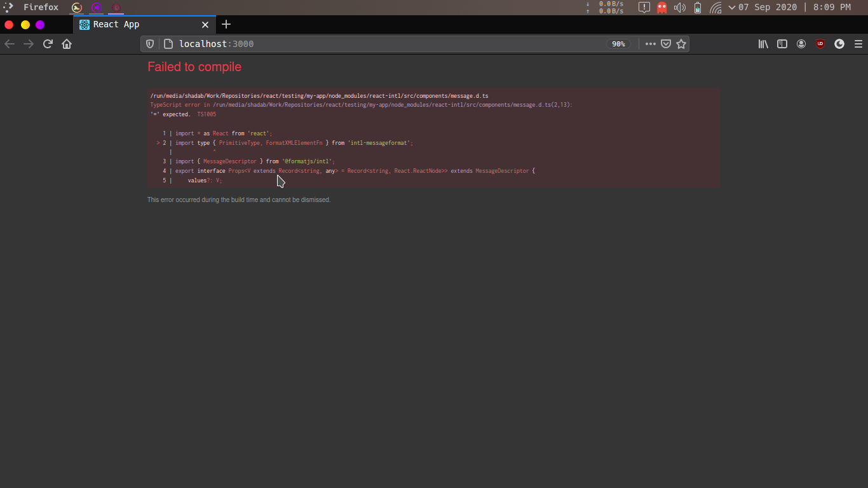Open the dark mode extension
The height and width of the screenshot is (488, 868).
coord(839,44)
